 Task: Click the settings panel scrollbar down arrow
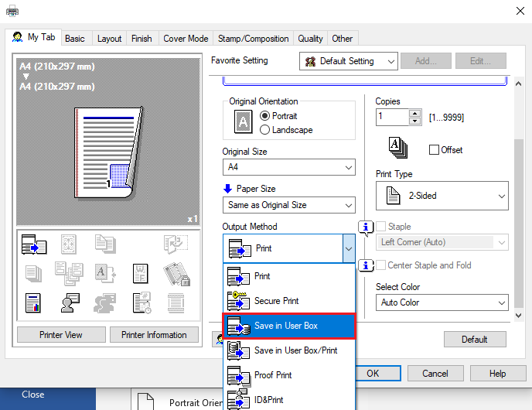[518, 316]
